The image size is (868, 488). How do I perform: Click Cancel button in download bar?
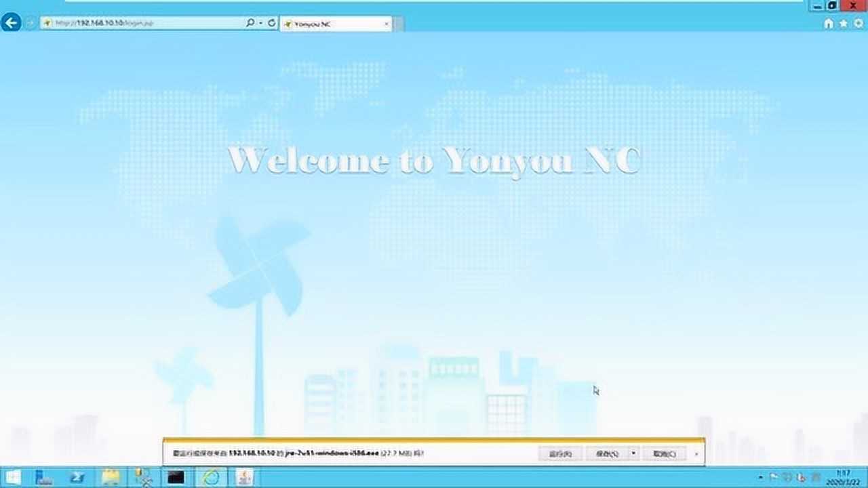[x=664, y=453]
